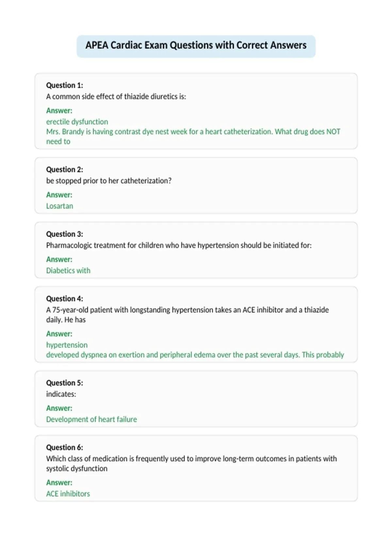Click the 'ACE inhibitors' answer text
The image size is (392, 556).
point(68,494)
